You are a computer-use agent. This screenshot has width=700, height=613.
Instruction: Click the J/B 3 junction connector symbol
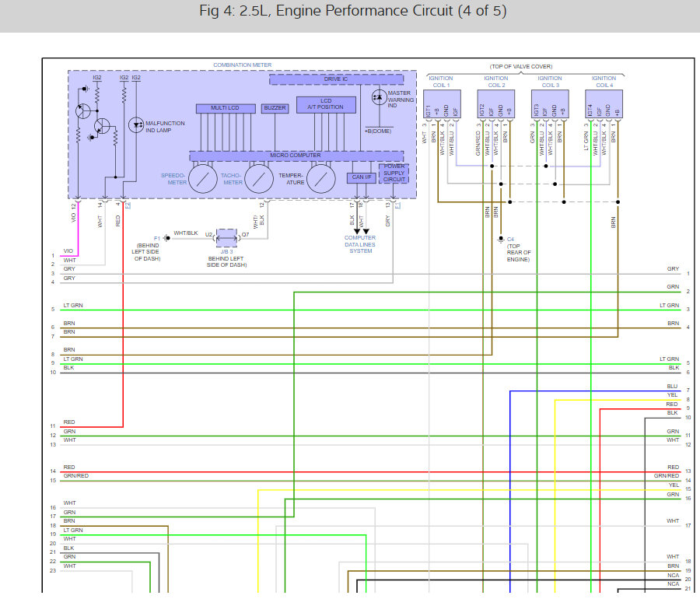click(226, 238)
